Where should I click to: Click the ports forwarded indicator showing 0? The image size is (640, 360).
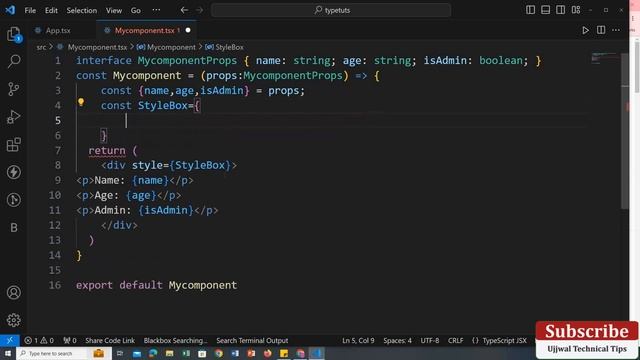point(70,340)
